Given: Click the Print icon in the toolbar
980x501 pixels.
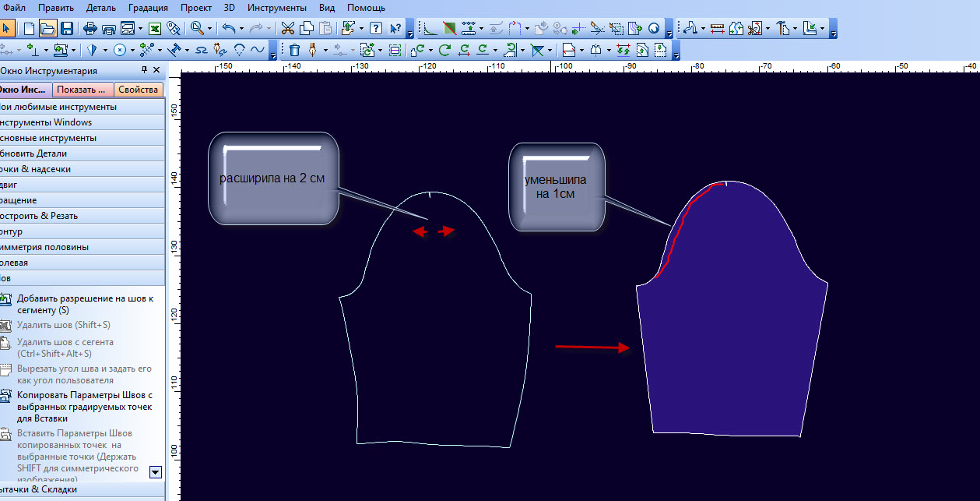Looking at the screenshot, I should (x=90, y=29).
